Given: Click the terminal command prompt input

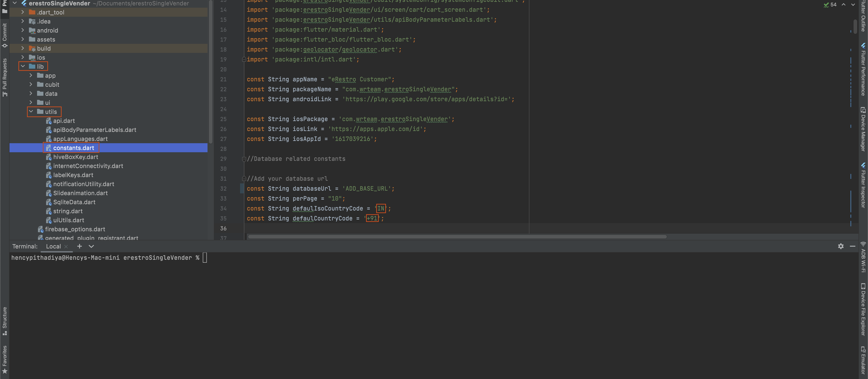Looking at the screenshot, I should (x=205, y=258).
